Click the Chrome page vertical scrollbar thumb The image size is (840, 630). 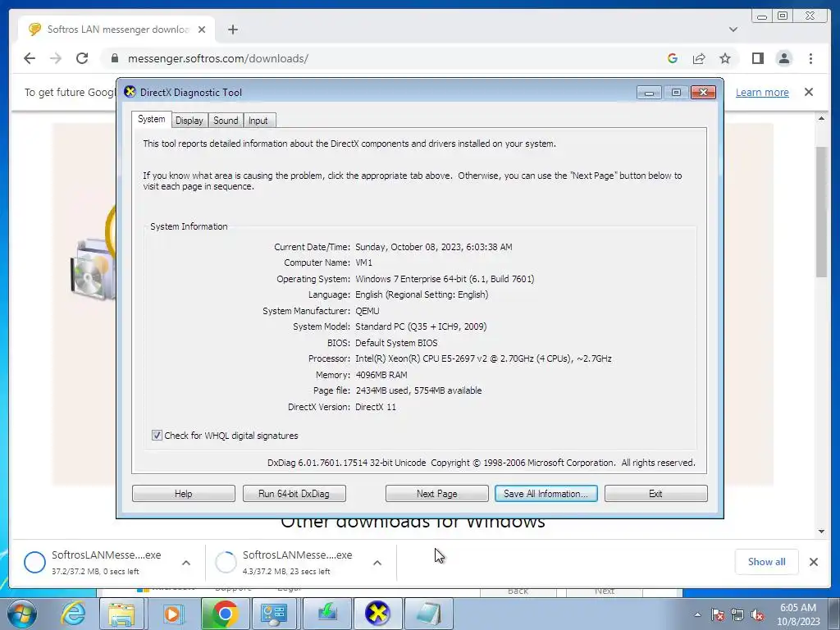coord(821,212)
